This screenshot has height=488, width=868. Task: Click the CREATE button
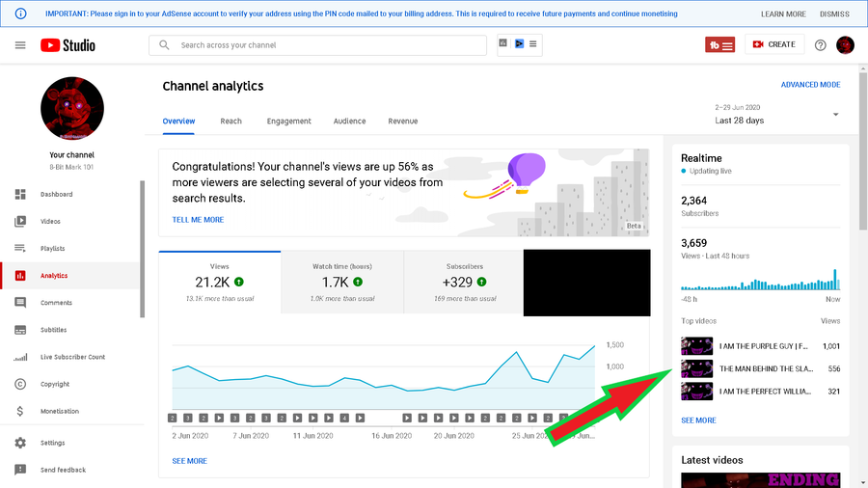point(773,44)
